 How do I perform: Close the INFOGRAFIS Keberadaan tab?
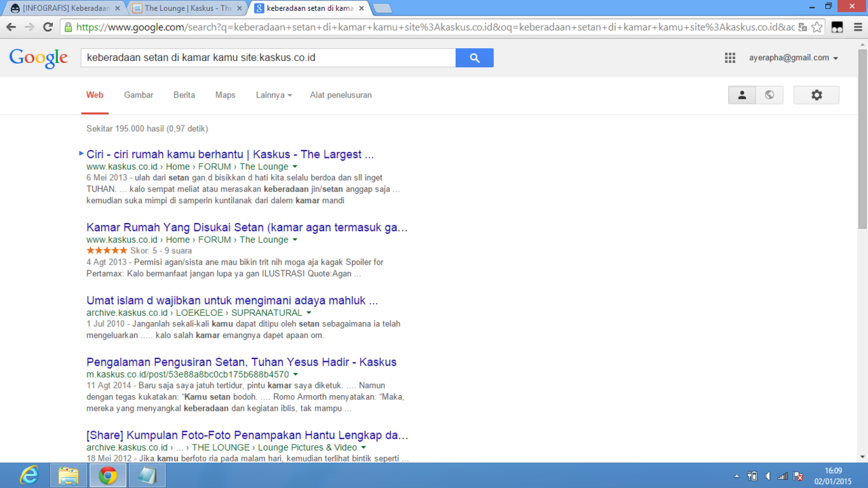(117, 8)
